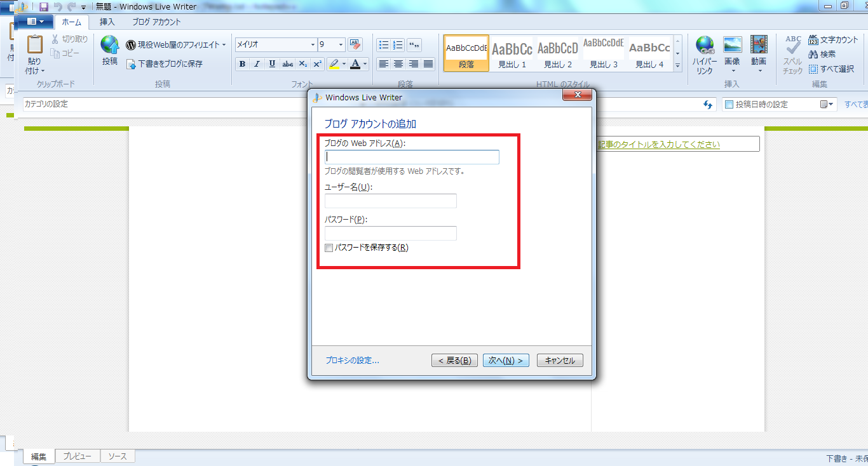The width and height of the screenshot is (868, 466).
Task: Click the align center icon
Action: tap(398, 63)
